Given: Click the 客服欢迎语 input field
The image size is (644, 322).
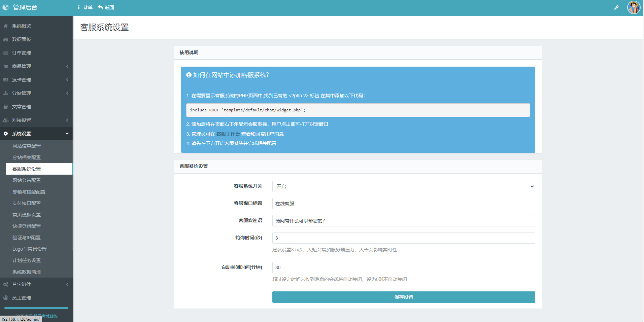Looking at the screenshot, I should (x=403, y=221).
